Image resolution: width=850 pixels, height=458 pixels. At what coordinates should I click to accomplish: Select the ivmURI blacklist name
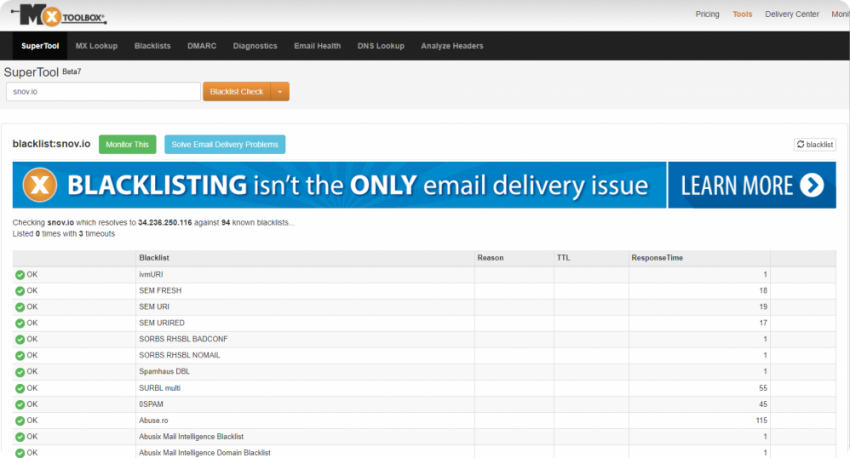151,275
